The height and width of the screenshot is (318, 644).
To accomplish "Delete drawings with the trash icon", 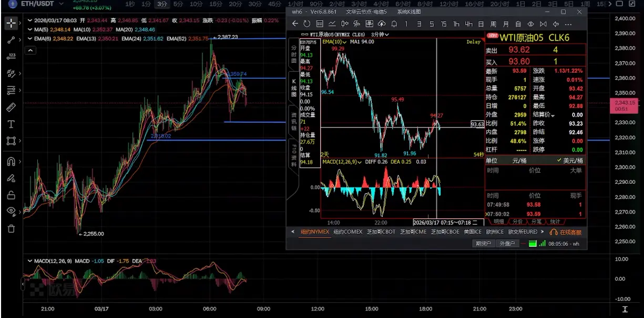I will click(x=11, y=228).
